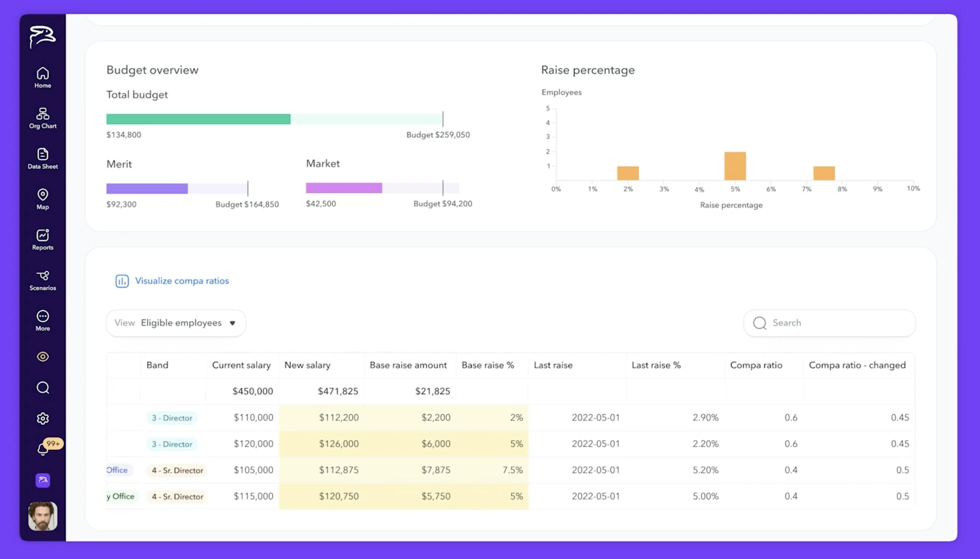Click the chart icon beside Visualize compa ratios

click(x=122, y=281)
